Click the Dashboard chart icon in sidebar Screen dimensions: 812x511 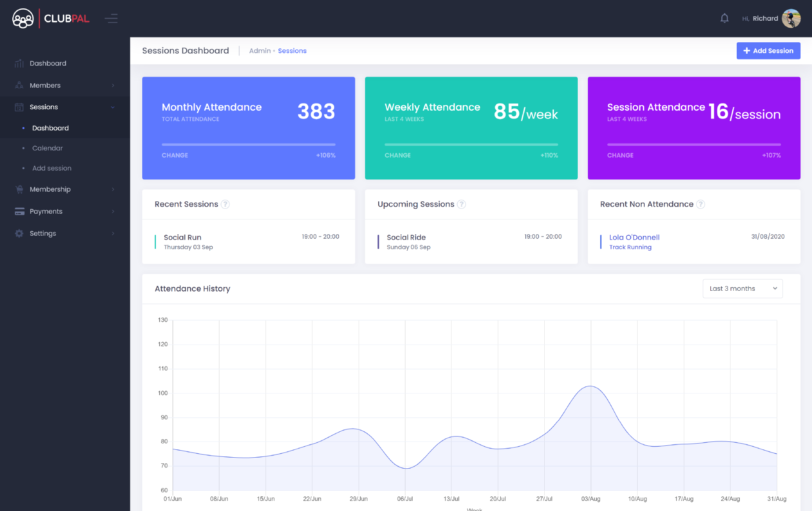[x=19, y=63]
